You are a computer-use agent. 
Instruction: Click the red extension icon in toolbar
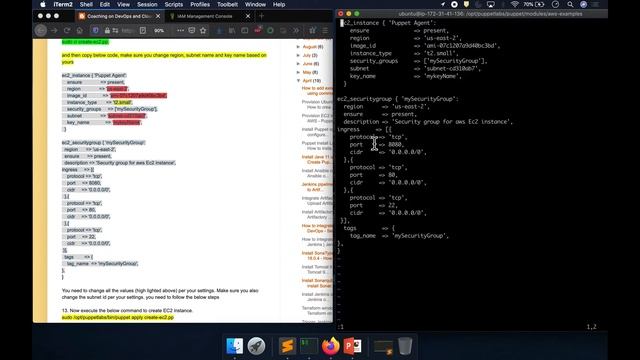[x=258, y=30]
